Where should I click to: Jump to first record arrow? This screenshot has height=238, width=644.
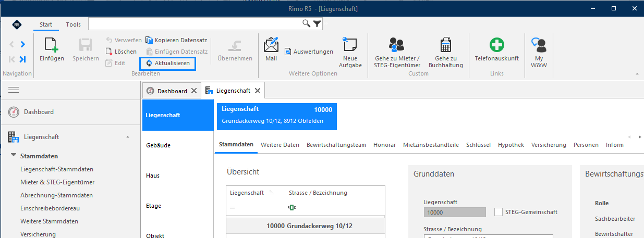pos(12,59)
